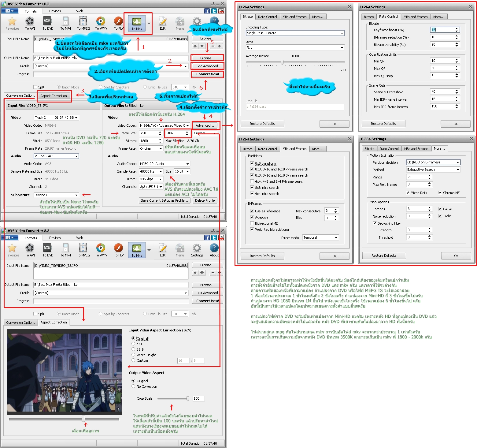Select To WMV in top converter window
The width and height of the screenshot is (477, 448).
(101, 24)
